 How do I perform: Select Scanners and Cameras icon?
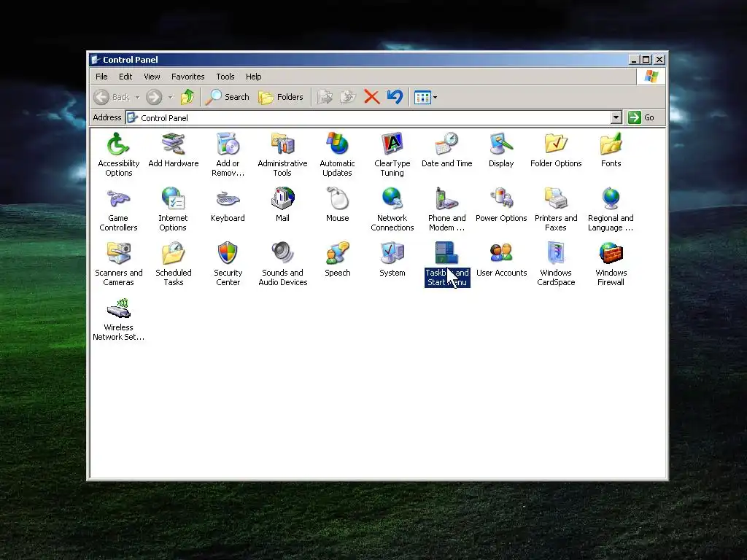coord(119,253)
